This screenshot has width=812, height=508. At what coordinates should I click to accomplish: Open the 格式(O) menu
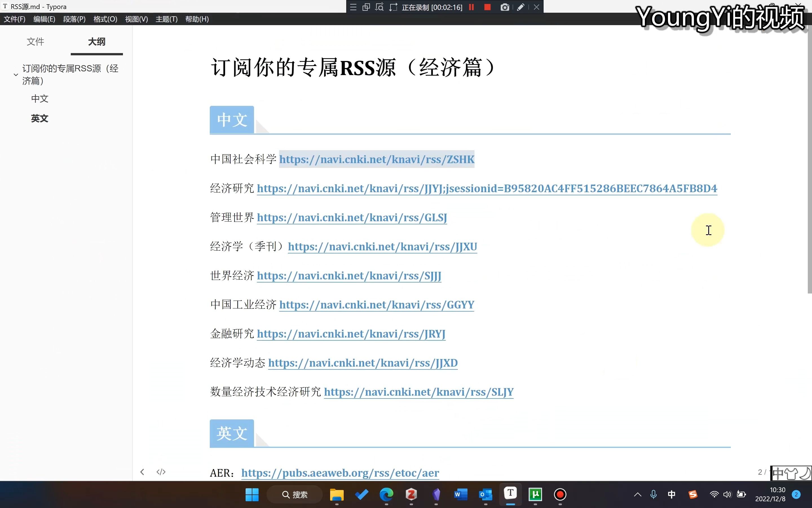coord(105,19)
